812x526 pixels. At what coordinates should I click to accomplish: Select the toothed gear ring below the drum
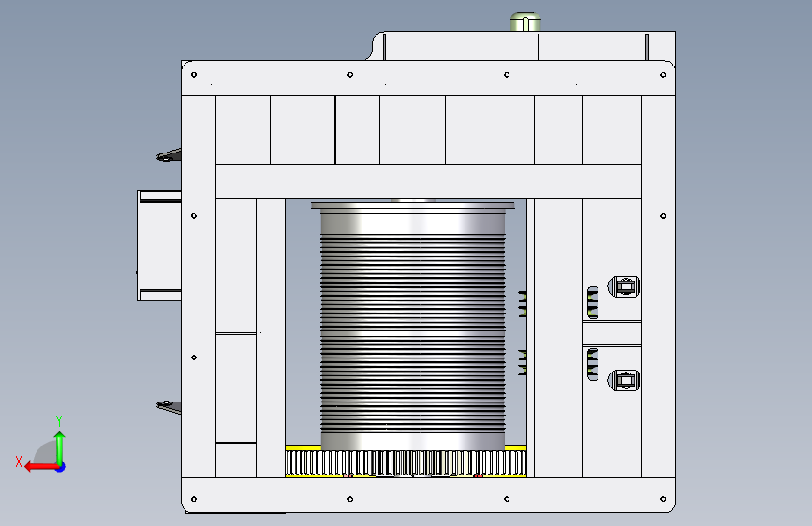pyautogui.click(x=406, y=462)
